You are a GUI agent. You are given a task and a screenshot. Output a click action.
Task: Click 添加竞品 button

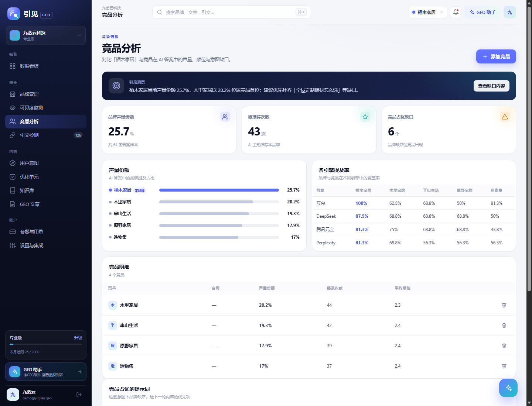point(496,56)
